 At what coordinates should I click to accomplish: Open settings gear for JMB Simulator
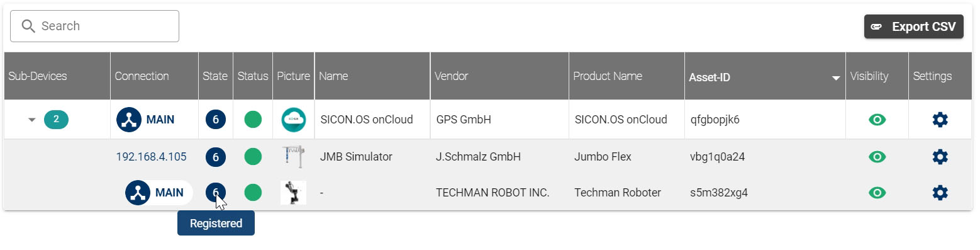tap(940, 157)
